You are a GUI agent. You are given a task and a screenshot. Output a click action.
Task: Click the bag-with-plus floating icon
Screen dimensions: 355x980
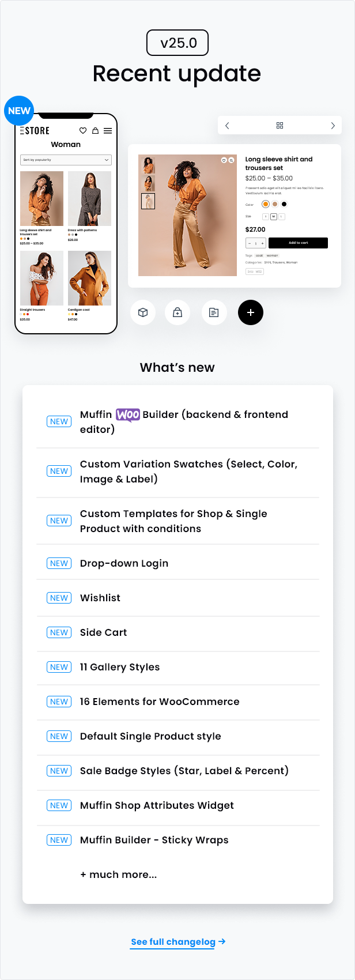point(177,312)
